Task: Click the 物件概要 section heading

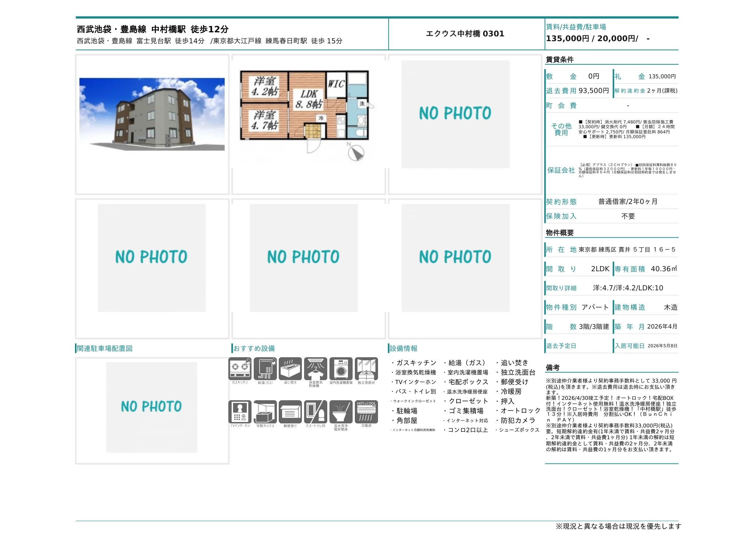Action: [x=560, y=233]
